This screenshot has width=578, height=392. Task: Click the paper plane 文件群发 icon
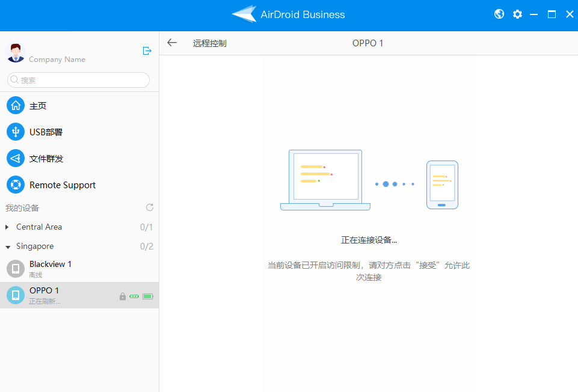tap(16, 158)
